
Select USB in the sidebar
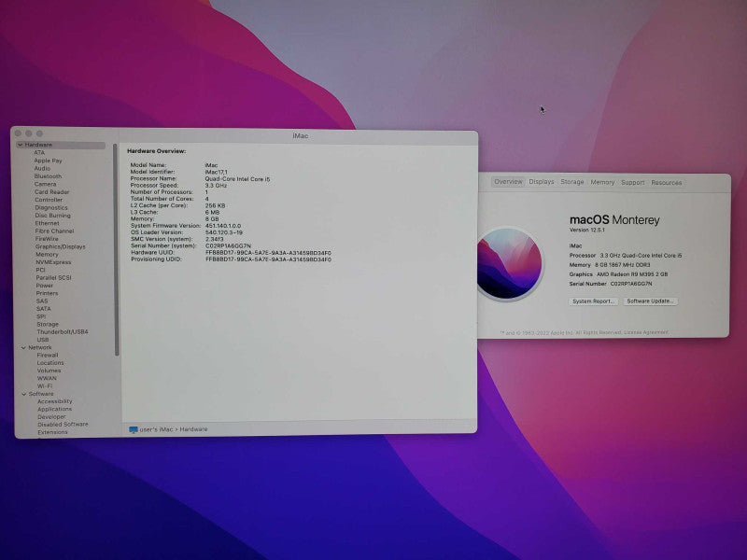(43, 340)
